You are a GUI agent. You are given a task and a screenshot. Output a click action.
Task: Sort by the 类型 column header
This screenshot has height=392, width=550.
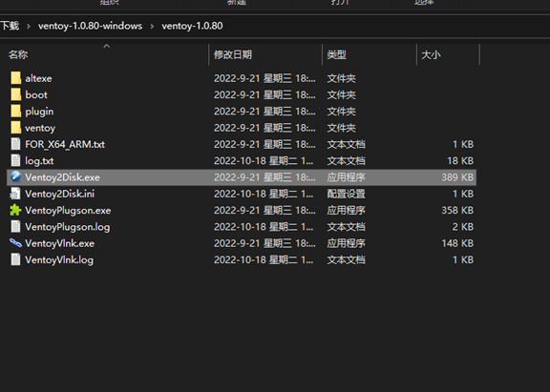click(x=337, y=54)
